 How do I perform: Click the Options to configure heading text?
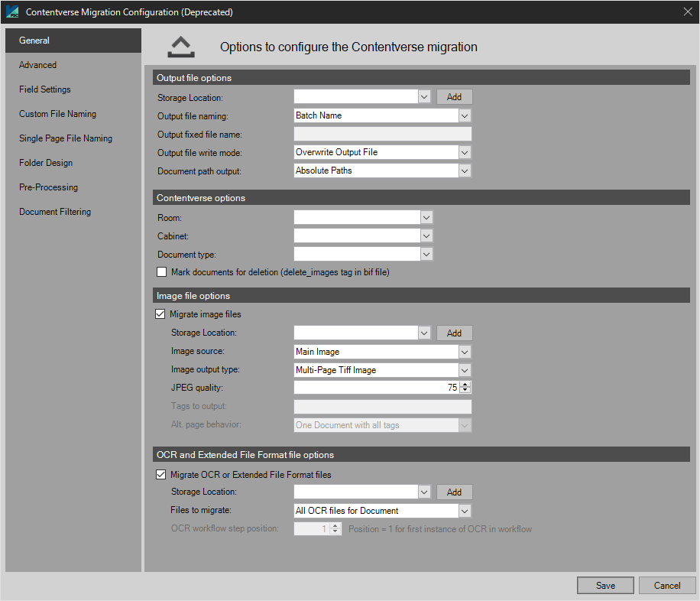[x=348, y=47]
